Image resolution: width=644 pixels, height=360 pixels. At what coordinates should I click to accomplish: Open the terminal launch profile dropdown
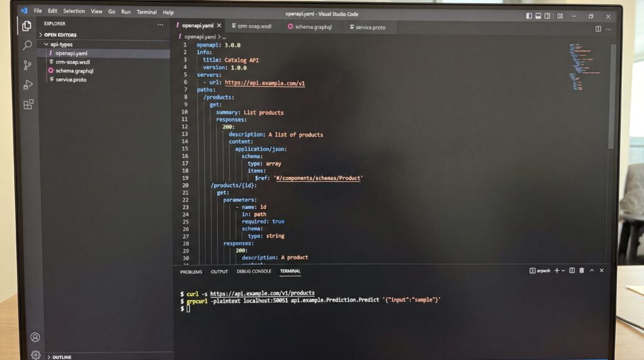coord(563,271)
